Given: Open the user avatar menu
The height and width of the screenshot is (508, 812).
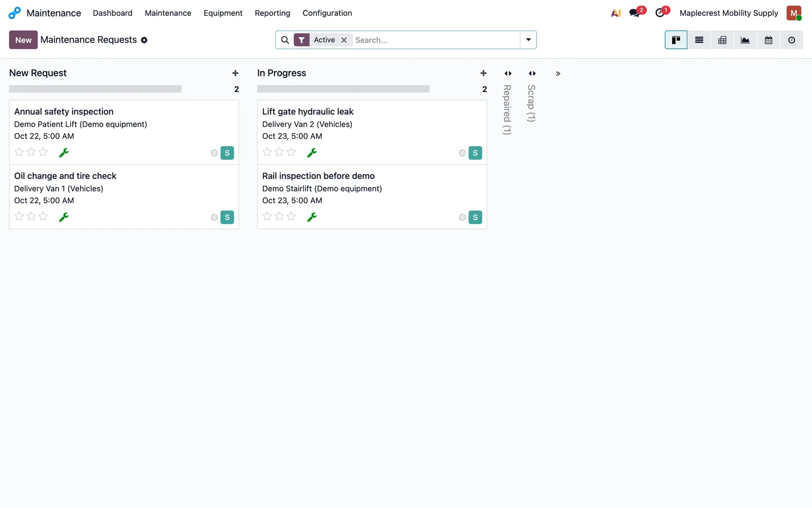Looking at the screenshot, I should click(x=794, y=13).
